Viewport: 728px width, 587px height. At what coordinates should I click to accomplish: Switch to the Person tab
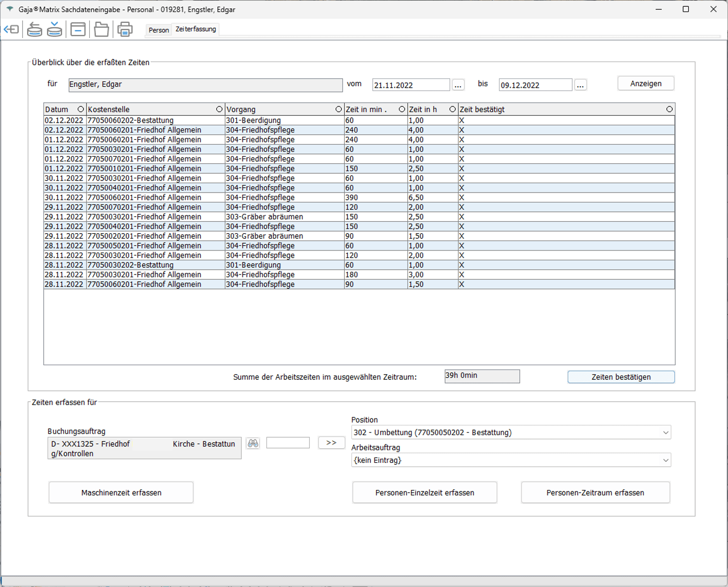159,30
